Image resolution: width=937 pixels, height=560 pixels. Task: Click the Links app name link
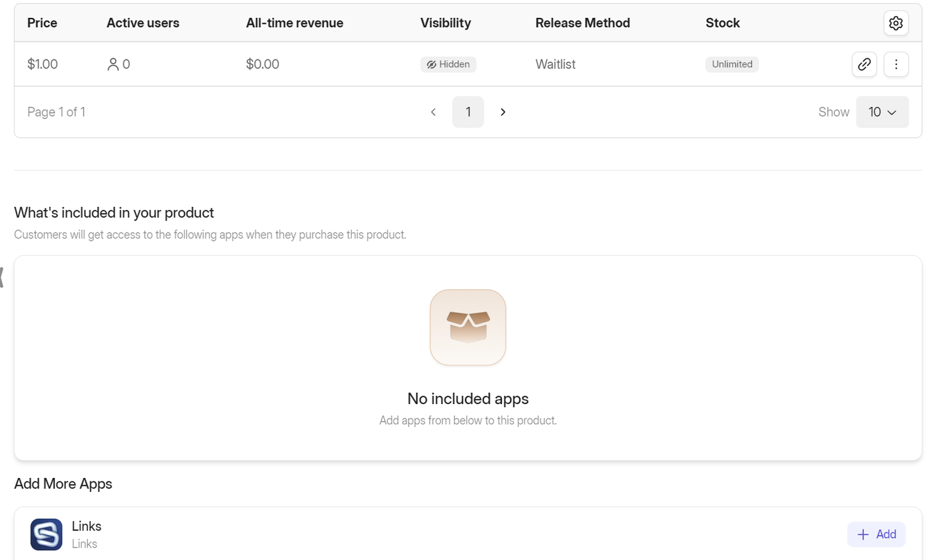point(86,526)
